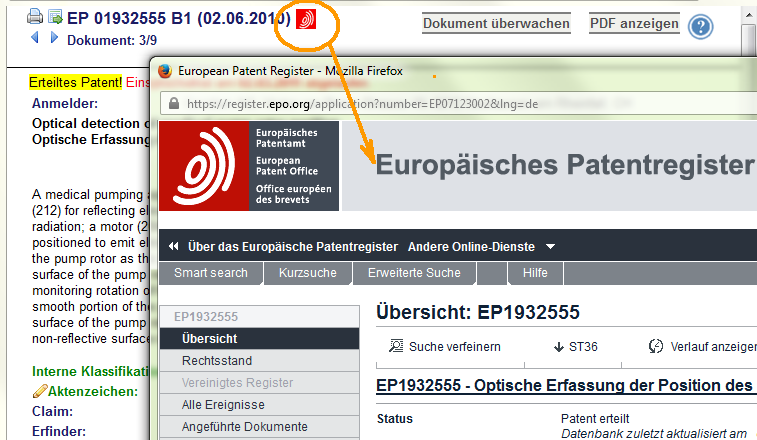Click the Vereinigtes Register greyed menu entry
This screenshot has width=757, height=440.
[x=259, y=383]
